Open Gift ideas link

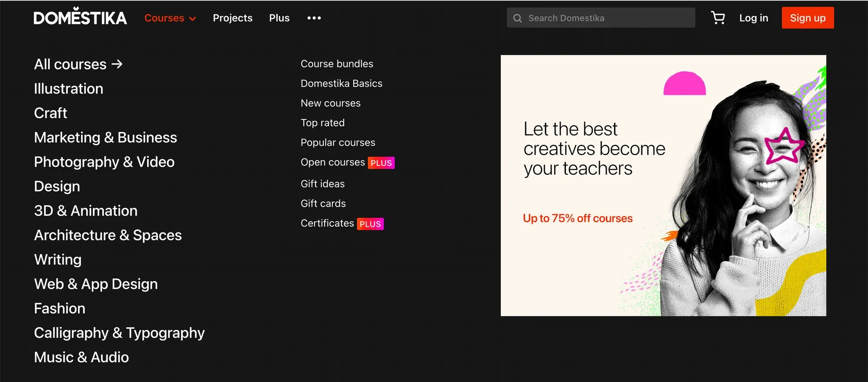[322, 184]
